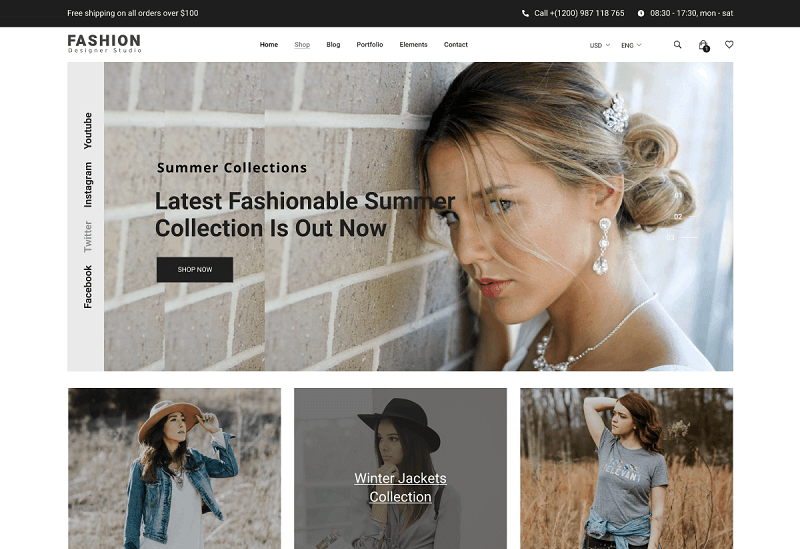Open the Blog menu item
800x549 pixels.
(333, 44)
